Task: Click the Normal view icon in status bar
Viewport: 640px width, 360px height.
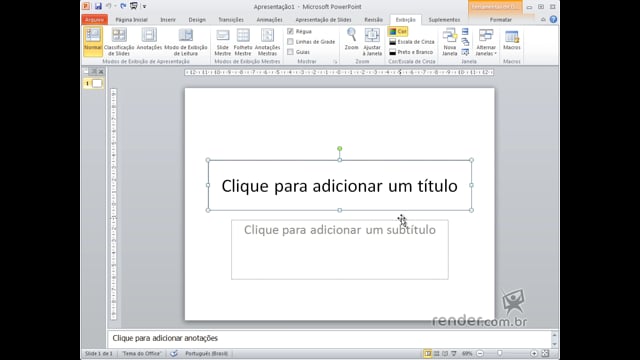Action: (x=427, y=353)
